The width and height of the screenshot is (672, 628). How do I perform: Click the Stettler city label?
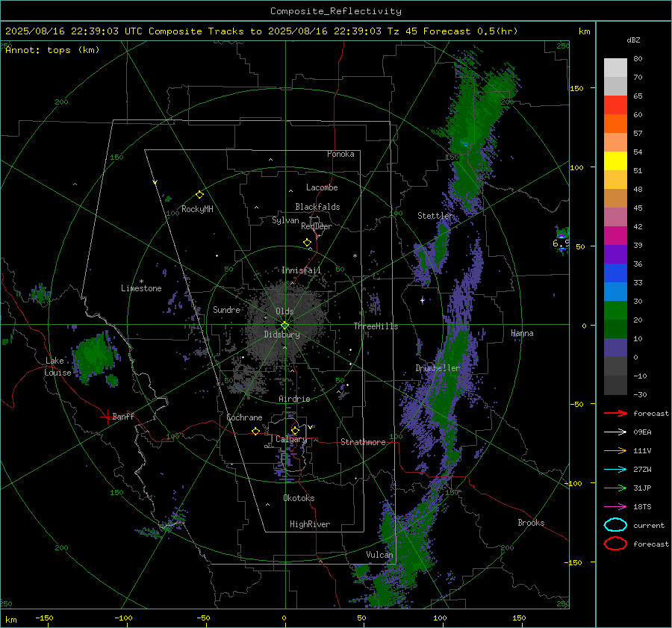click(435, 216)
